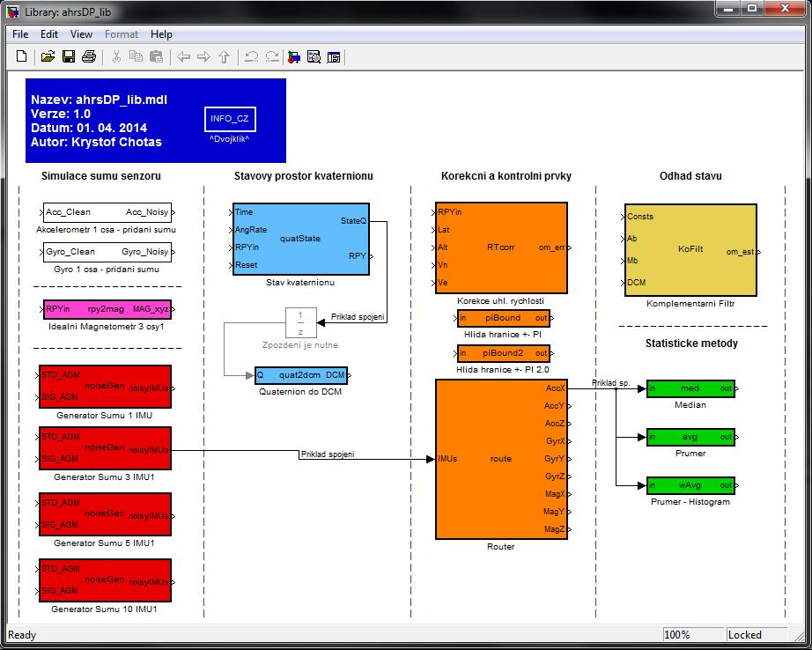Click the 'Hlida hranice +- PI 2.0' label
This screenshot has height=650, width=812.
[x=503, y=370]
